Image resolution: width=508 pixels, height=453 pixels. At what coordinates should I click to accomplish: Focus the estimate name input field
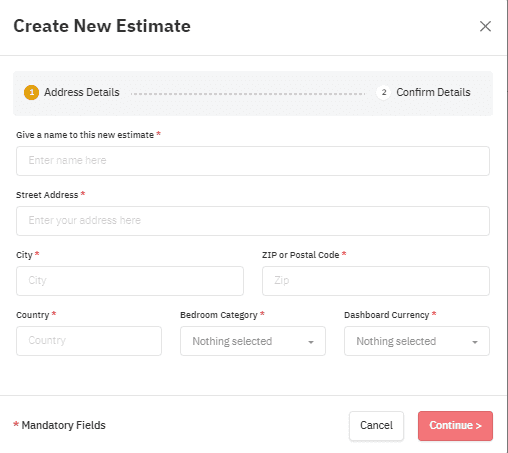pos(253,161)
